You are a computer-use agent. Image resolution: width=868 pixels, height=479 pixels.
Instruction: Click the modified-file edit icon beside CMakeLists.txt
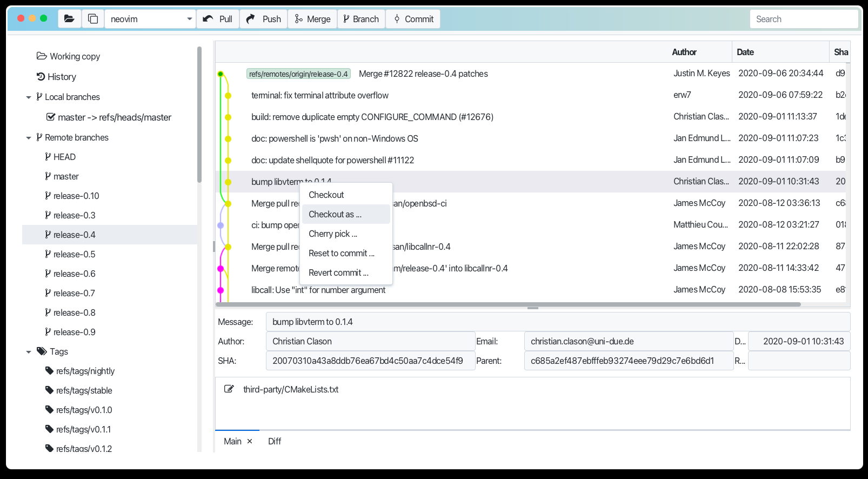(229, 389)
